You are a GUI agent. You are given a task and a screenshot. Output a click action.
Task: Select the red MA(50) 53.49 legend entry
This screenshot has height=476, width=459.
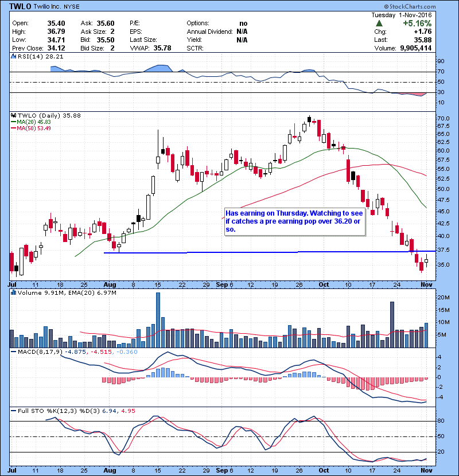click(x=31, y=128)
